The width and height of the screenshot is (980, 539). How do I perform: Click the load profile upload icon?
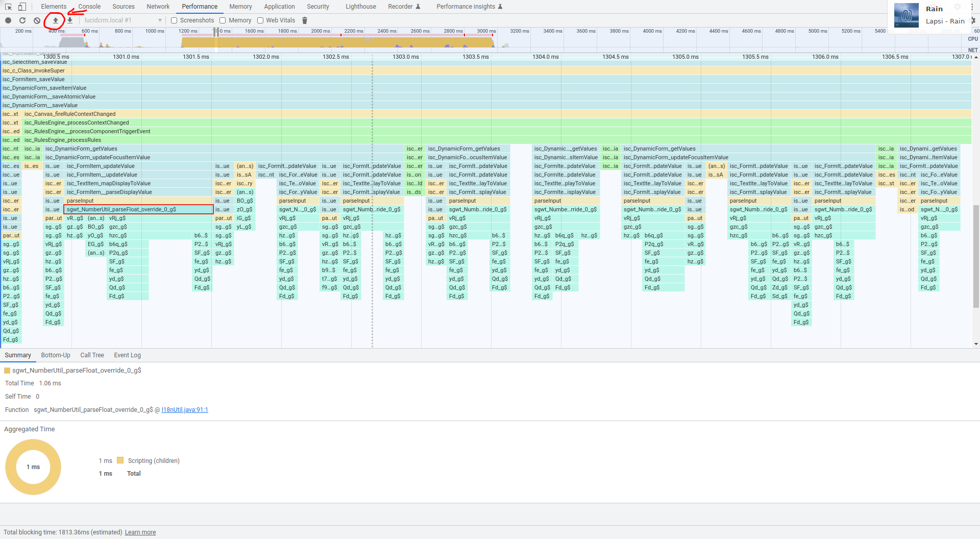(x=56, y=20)
